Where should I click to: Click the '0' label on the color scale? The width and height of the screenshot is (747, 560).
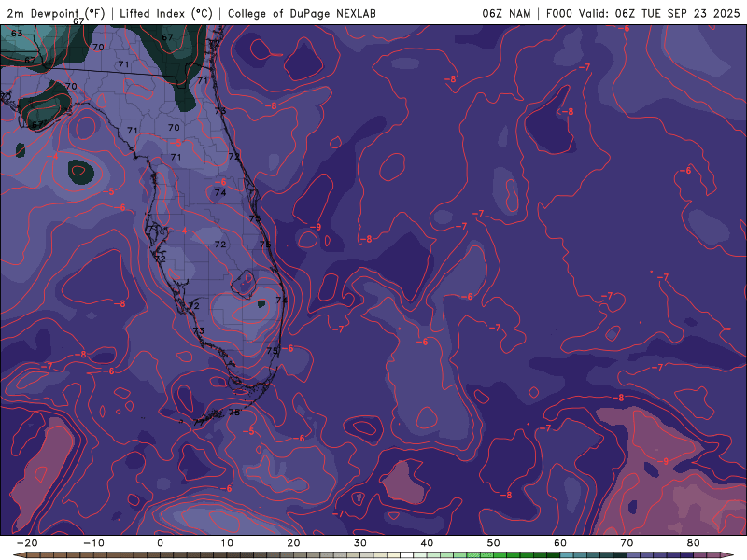pyautogui.click(x=160, y=543)
